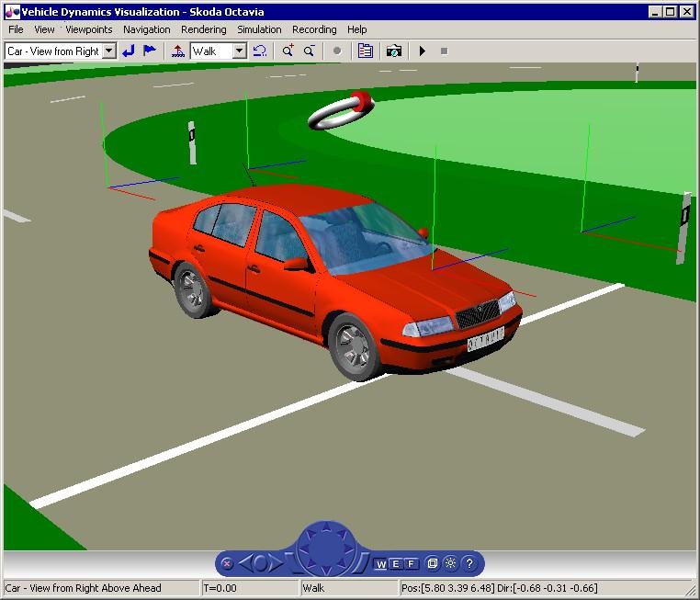Open help with the question mark button
This screenshot has width=700, height=600.
click(x=469, y=563)
